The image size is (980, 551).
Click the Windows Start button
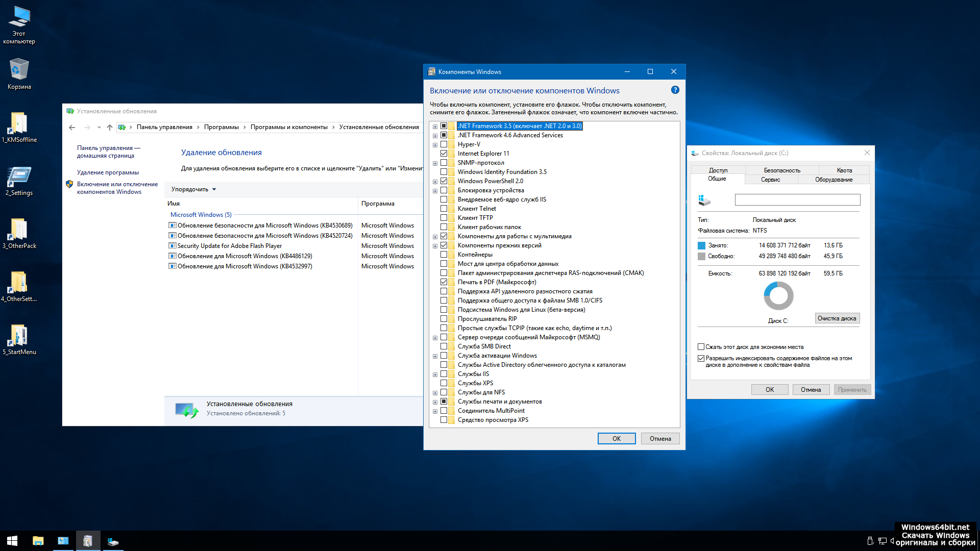tap(12, 541)
